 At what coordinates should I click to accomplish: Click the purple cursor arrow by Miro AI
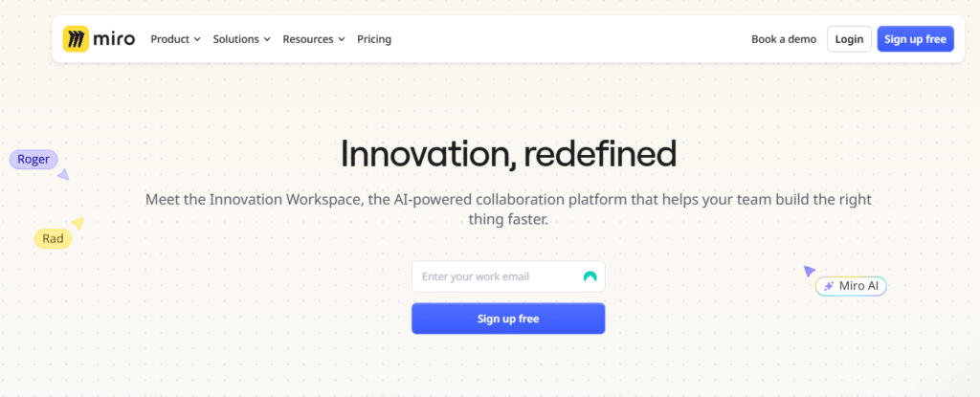(x=809, y=271)
